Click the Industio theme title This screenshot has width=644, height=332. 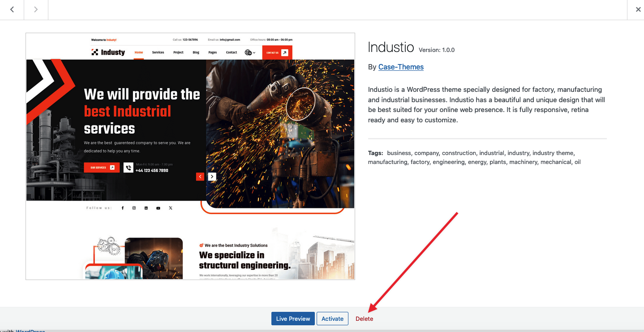(x=391, y=47)
